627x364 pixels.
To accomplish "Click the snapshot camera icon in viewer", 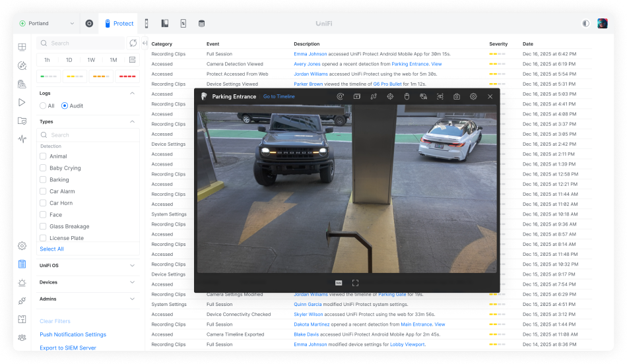I will pyautogui.click(x=456, y=97).
